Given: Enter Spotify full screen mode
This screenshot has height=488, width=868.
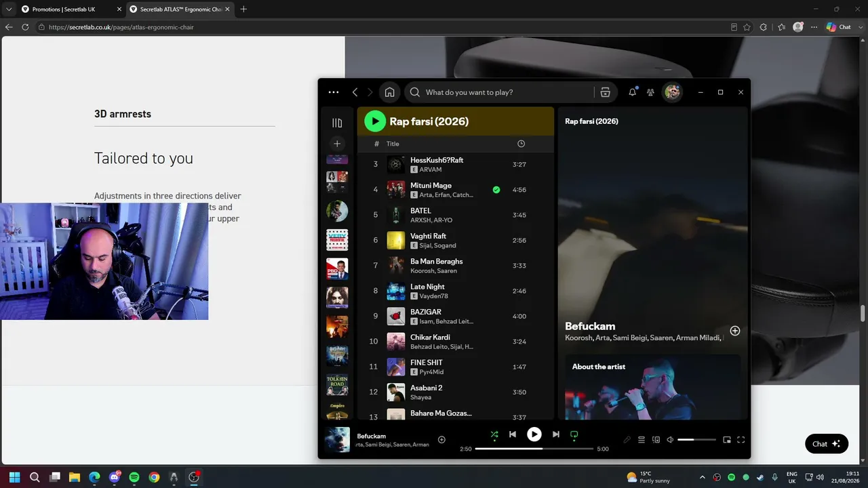Looking at the screenshot, I should pyautogui.click(x=741, y=440).
